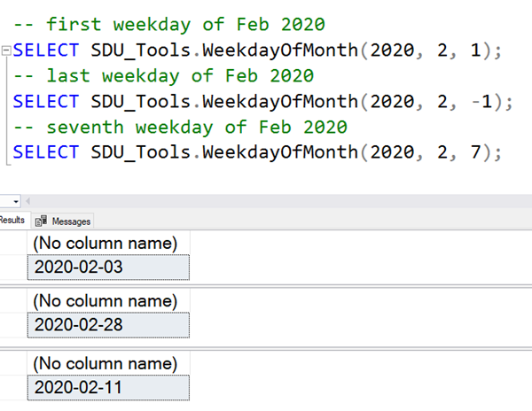Place cursor in 'last weekday of Feb 2020' comment
This screenshot has width=532, height=411.
[x=177, y=76]
